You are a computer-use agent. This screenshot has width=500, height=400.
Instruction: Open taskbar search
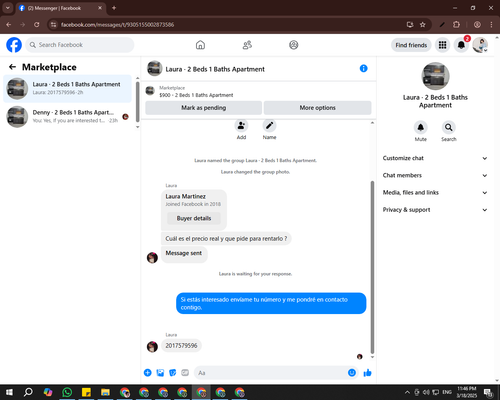(28, 392)
